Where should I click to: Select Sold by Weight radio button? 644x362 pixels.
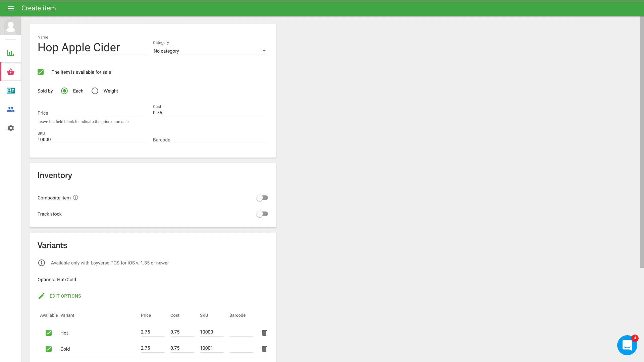[95, 91]
